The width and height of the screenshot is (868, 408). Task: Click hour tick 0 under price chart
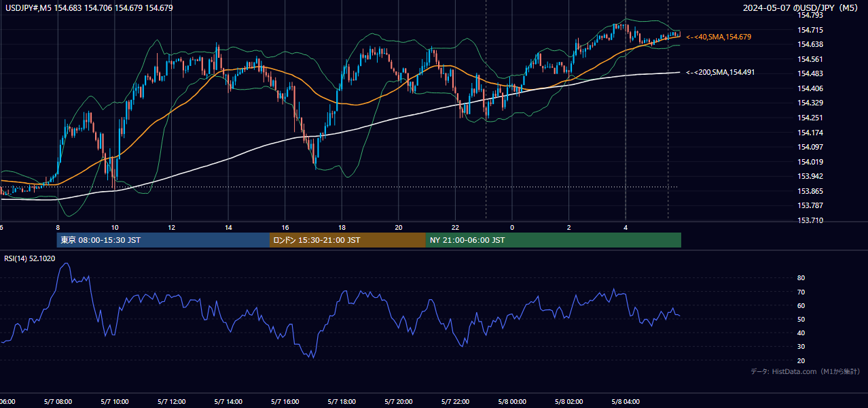[512, 228]
